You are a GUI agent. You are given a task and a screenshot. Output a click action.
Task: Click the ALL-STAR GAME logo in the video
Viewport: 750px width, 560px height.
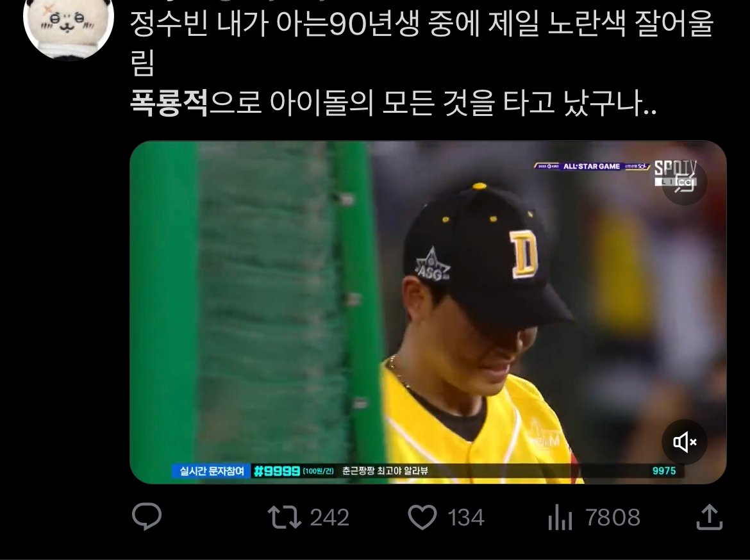click(592, 167)
